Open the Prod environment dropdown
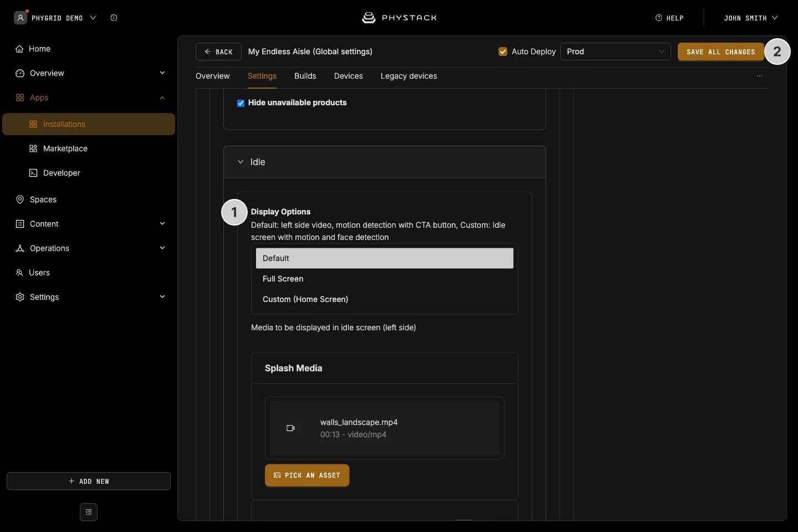Viewport: 798px width, 532px height. coord(616,52)
